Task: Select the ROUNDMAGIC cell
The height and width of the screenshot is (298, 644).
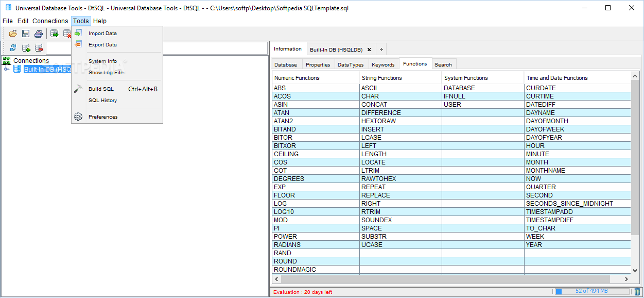Action: tap(316, 270)
